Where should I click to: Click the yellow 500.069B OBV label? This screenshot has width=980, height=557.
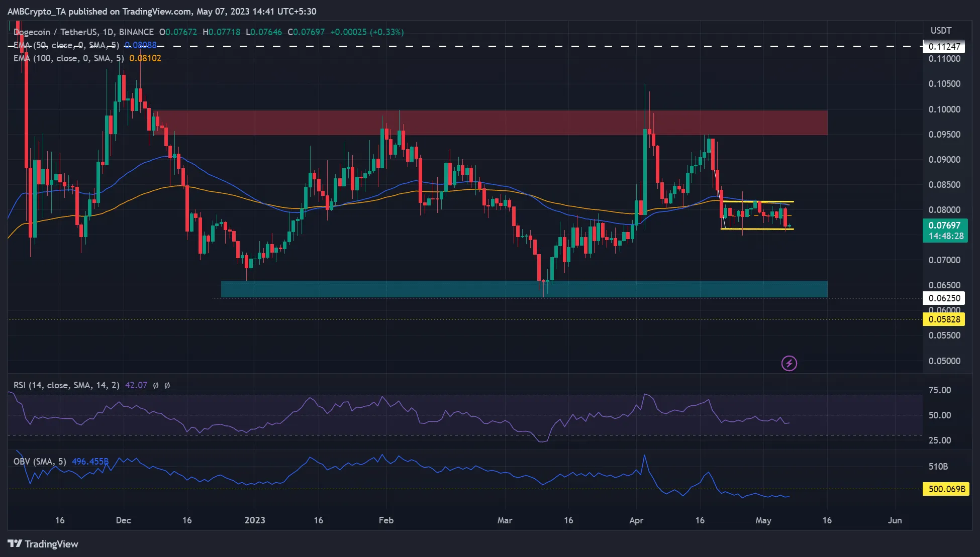point(946,489)
